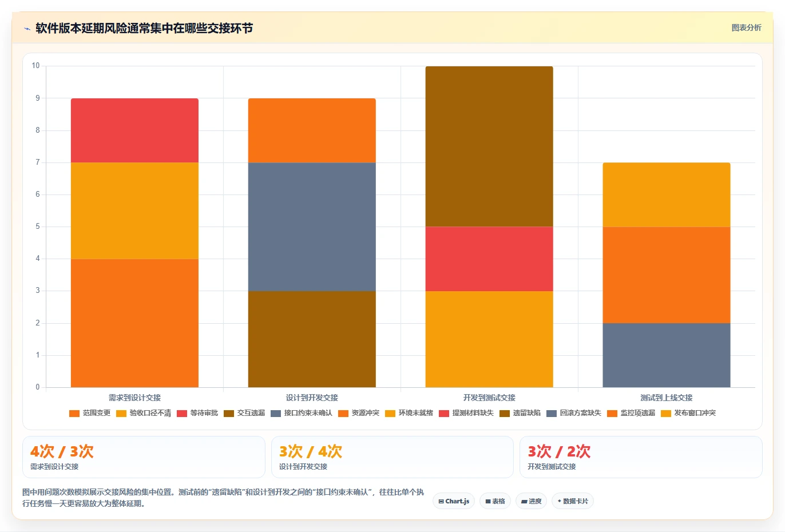
Task: Open the 4次 / 3次 stat card
Action: (144, 457)
